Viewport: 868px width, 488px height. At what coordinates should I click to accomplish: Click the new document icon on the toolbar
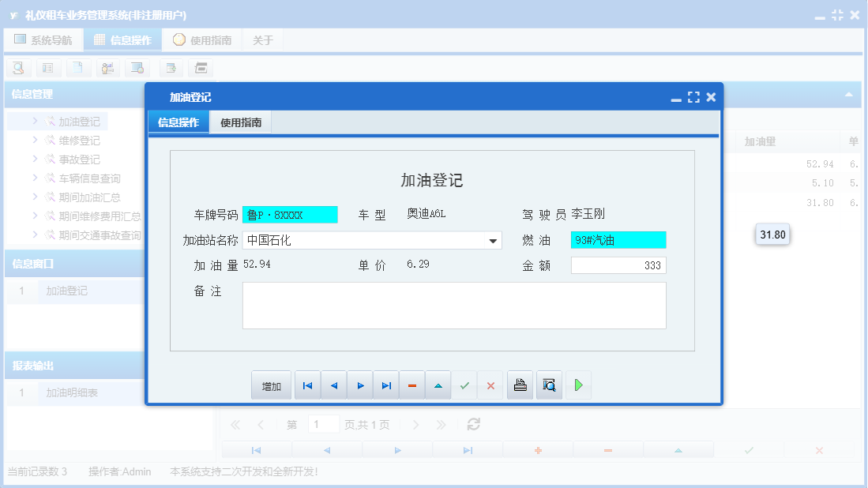78,68
